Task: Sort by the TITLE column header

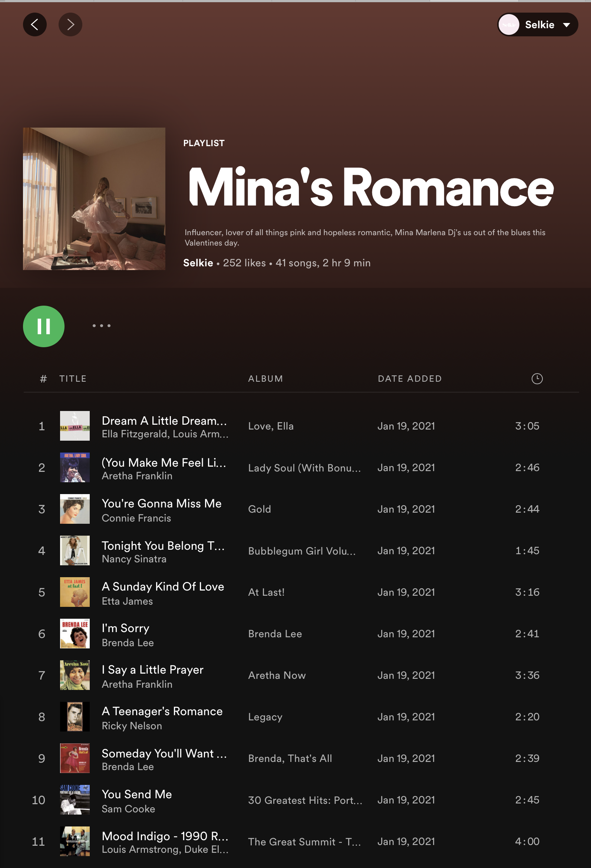Action: (x=73, y=378)
